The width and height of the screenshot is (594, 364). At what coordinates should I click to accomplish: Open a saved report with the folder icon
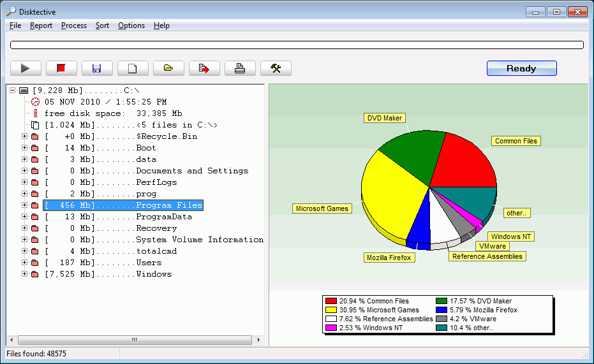tap(168, 68)
